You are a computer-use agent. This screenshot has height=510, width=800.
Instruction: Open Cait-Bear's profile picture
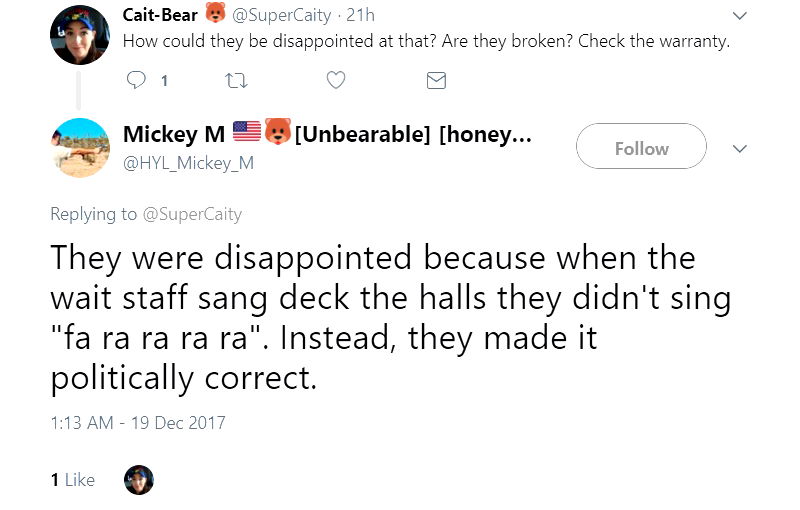[x=80, y=34]
